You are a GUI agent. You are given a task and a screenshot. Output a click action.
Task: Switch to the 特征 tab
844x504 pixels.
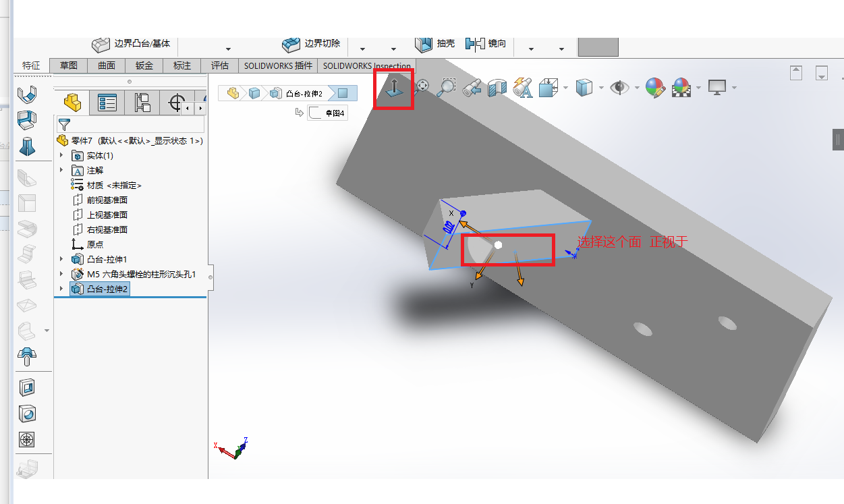[x=31, y=65]
